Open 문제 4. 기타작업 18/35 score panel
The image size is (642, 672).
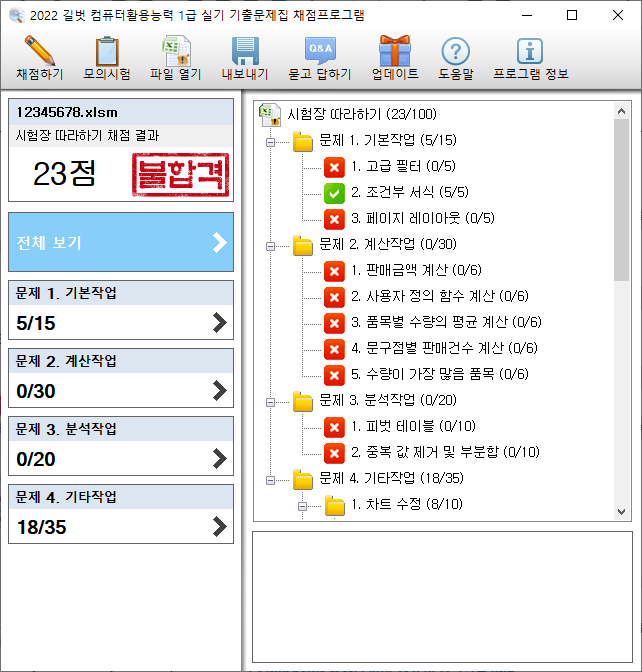121,514
